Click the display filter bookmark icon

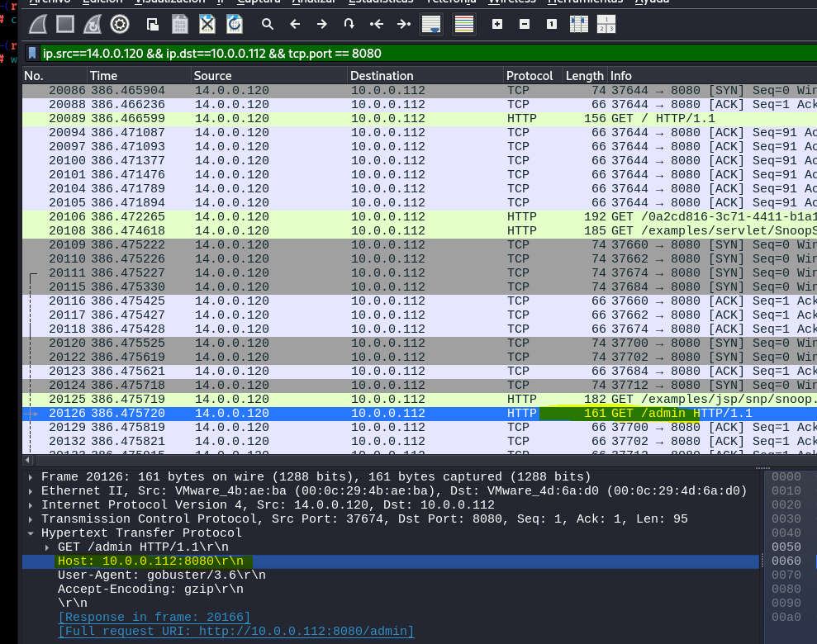click(x=32, y=54)
